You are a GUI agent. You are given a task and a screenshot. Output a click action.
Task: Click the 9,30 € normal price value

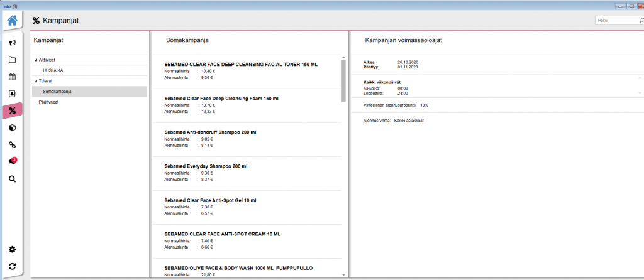(207, 173)
